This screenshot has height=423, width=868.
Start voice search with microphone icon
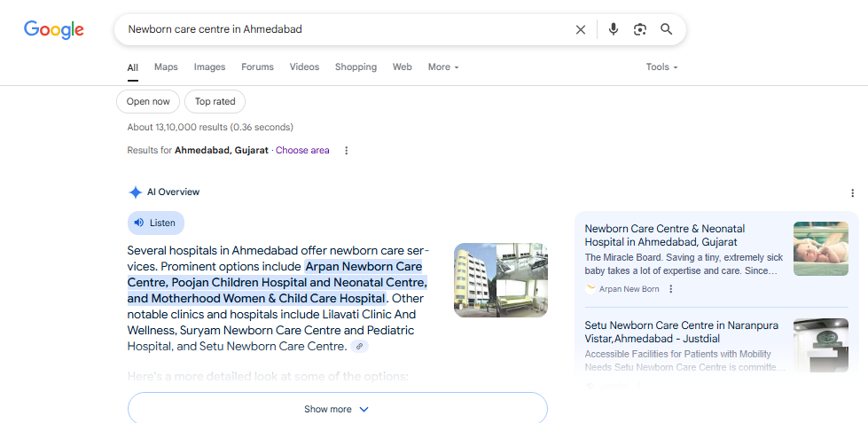pyautogui.click(x=613, y=29)
